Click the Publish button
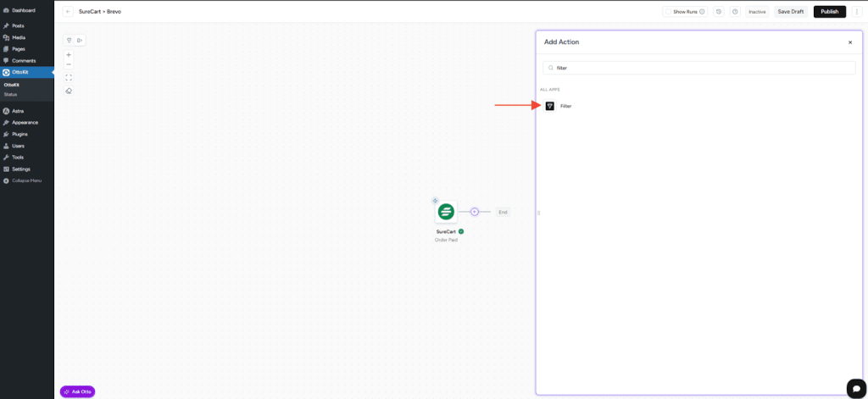The image size is (868, 399). tap(829, 12)
